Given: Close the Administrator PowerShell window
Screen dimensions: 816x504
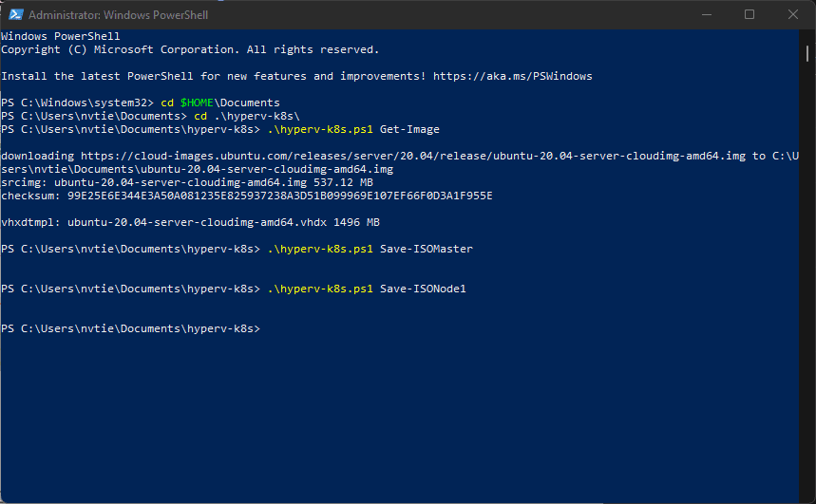Looking at the screenshot, I should (x=792, y=14).
